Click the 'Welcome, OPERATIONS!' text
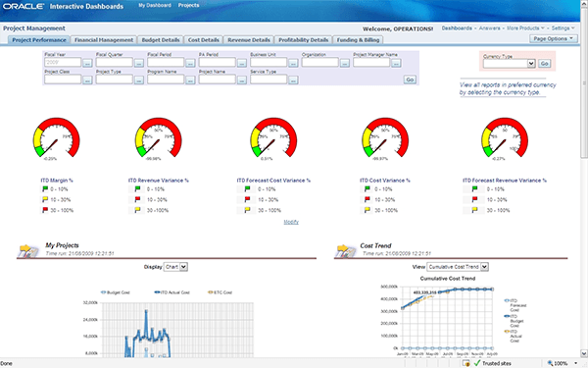 (x=398, y=28)
